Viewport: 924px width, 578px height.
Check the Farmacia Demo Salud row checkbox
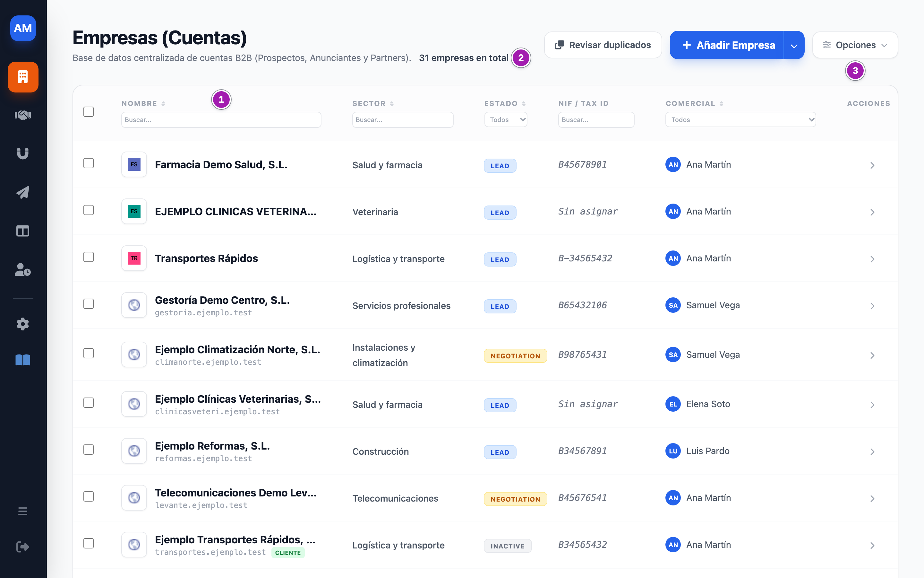[89, 163]
